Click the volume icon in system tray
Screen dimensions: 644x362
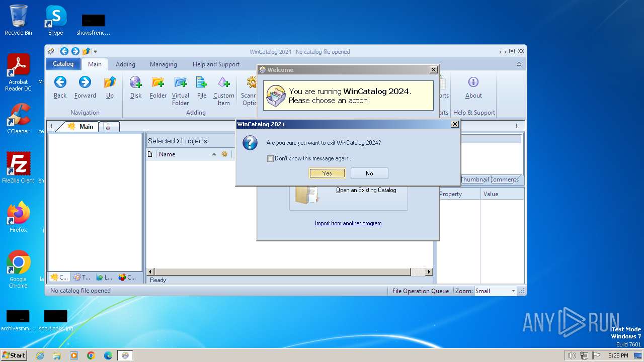point(572,355)
